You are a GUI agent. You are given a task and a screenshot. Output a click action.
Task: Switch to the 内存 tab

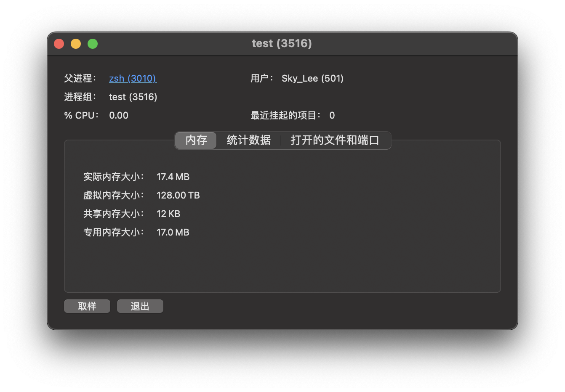click(196, 140)
